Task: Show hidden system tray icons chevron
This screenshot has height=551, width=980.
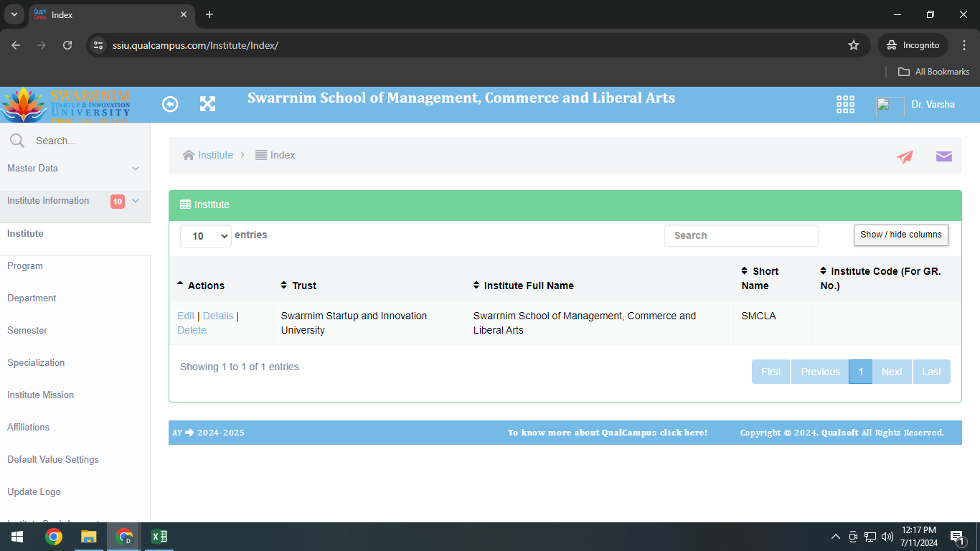Action: [835, 537]
